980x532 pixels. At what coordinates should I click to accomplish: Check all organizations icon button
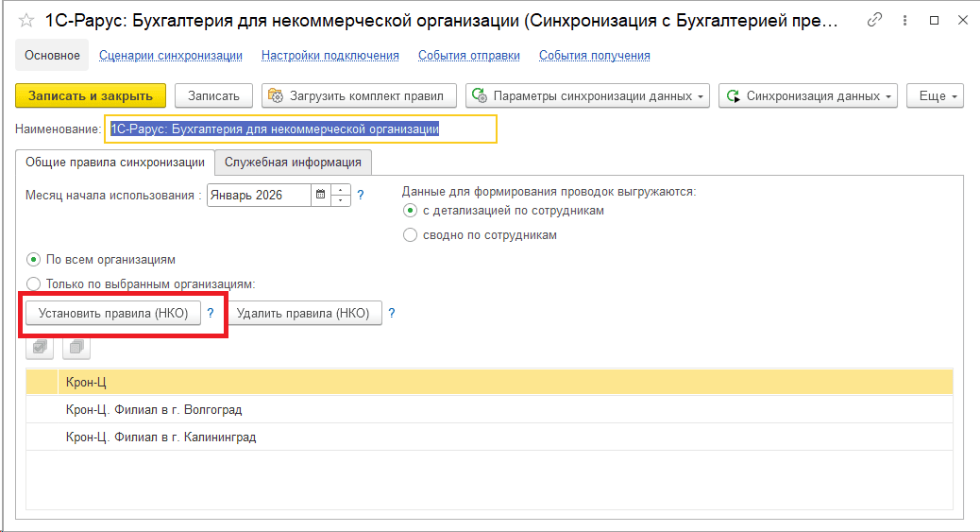click(40, 347)
